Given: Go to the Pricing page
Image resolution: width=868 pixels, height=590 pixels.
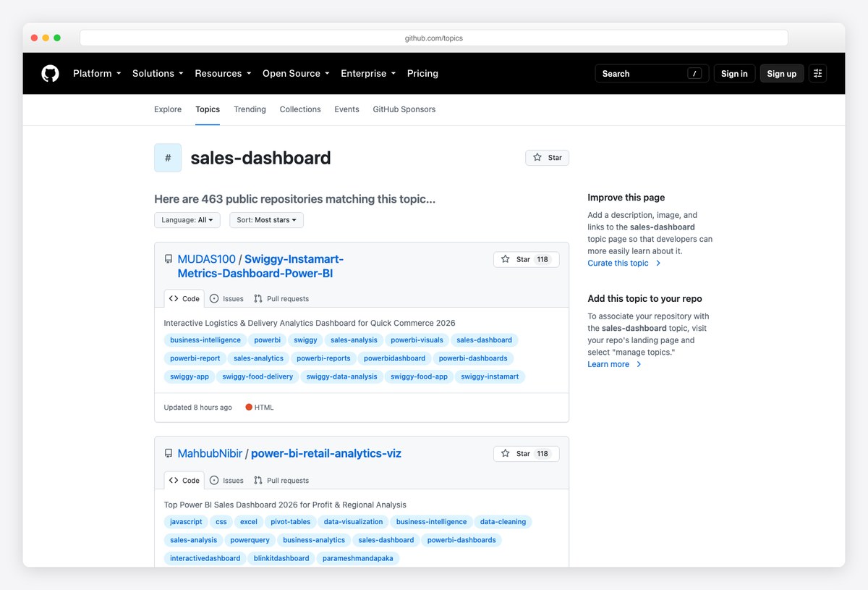Looking at the screenshot, I should [422, 73].
